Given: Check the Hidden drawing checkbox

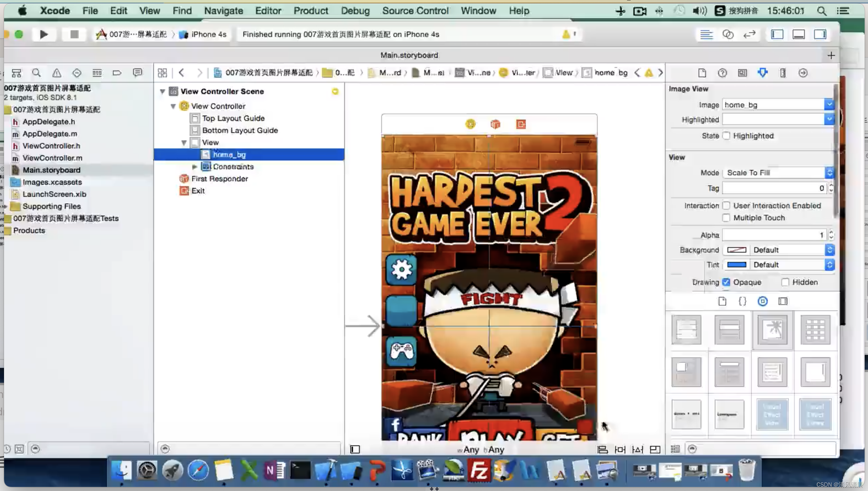Looking at the screenshot, I should (785, 282).
